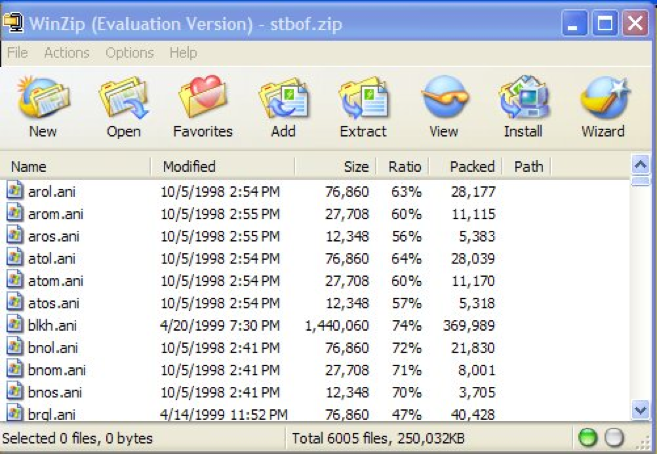Open the Favorites folder icon
This screenshot has height=454, width=657.
[202, 106]
